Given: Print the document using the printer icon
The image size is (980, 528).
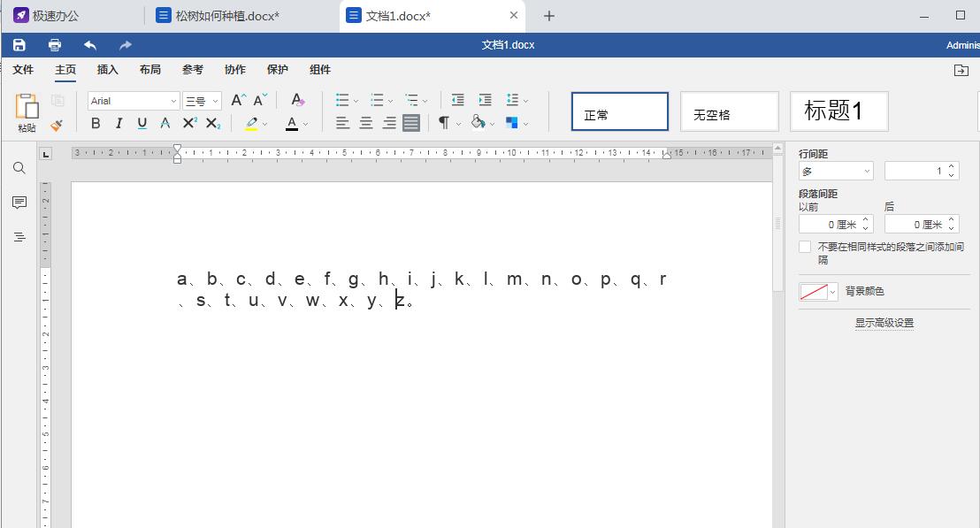Looking at the screenshot, I should [55, 45].
